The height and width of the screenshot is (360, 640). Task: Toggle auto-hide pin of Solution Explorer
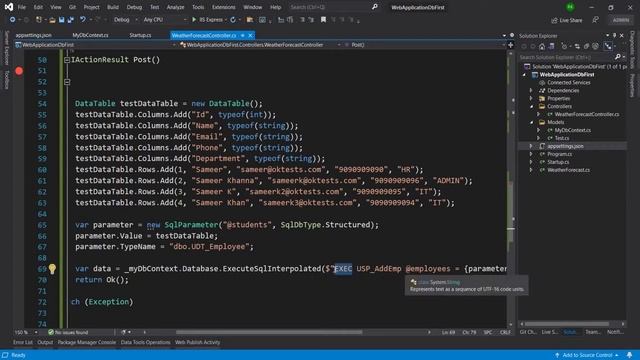coord(614,36)
